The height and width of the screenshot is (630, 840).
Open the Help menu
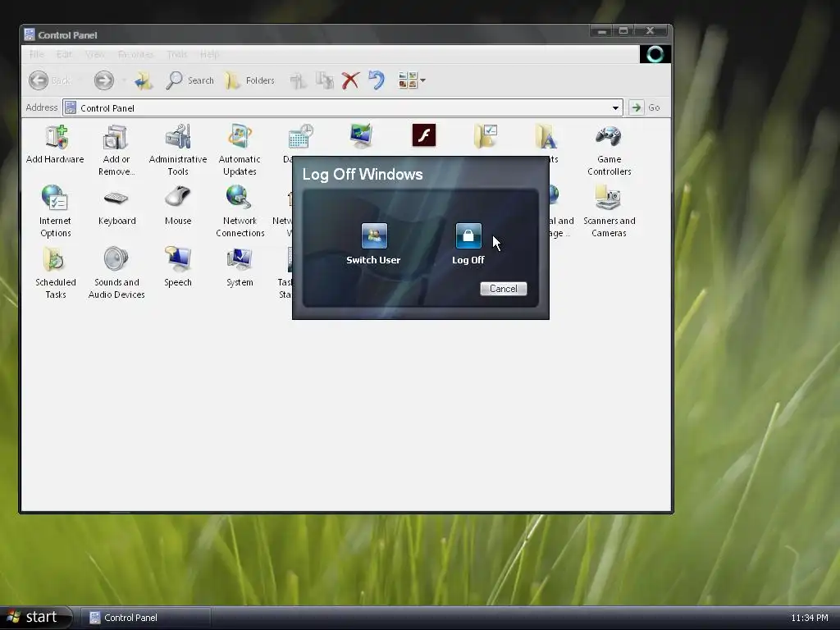click(209, 54)
